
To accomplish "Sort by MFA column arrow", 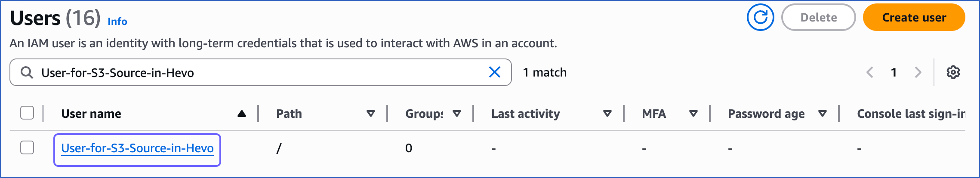I will point(693,114).
